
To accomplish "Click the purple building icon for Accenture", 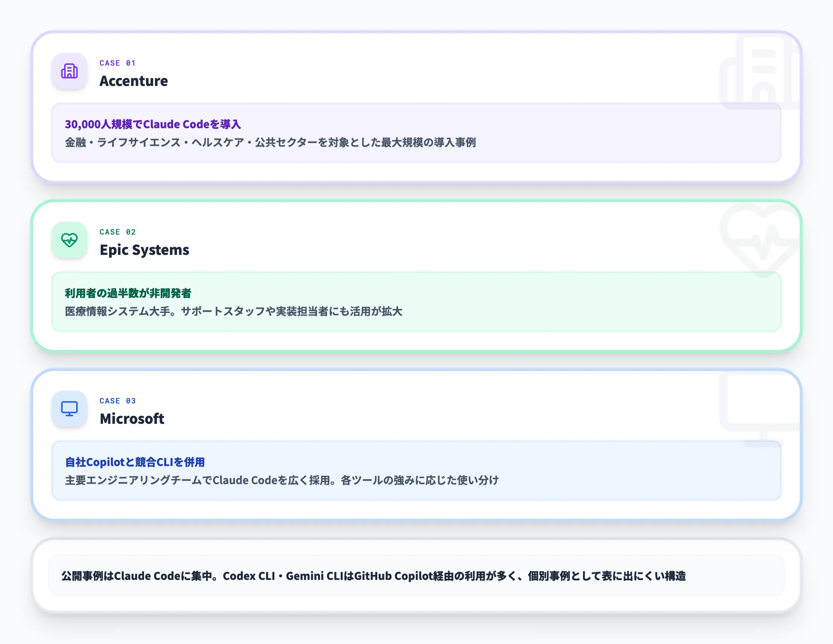I will tap(69, 71).
